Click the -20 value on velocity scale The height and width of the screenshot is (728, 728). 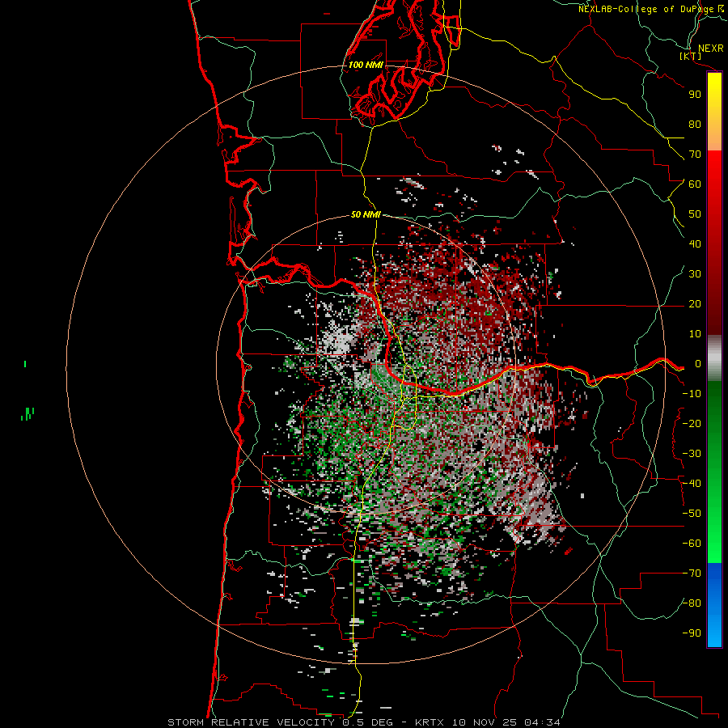point(692,424)
